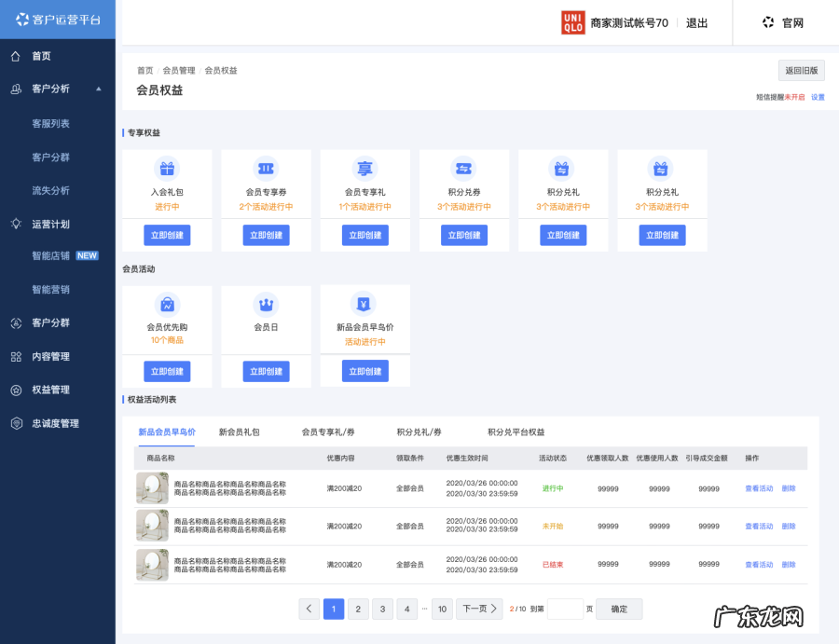
Task: Click the first product thumbnail image
Action: (152, 488)
